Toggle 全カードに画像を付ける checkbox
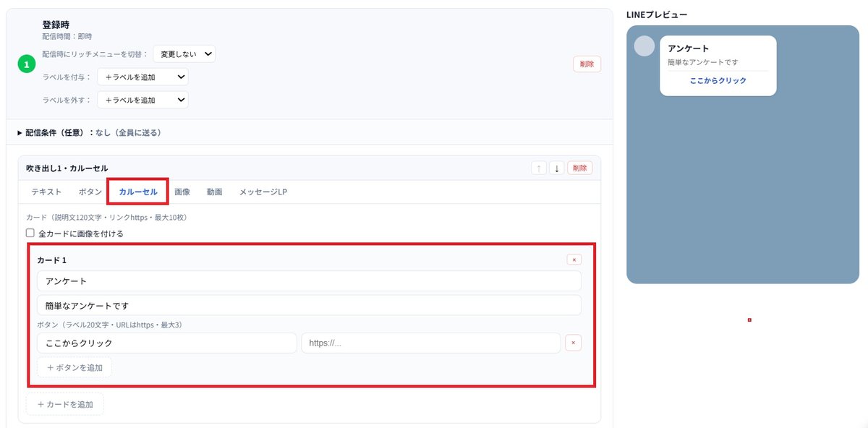 pyautogui.click(x=30, y=233)
